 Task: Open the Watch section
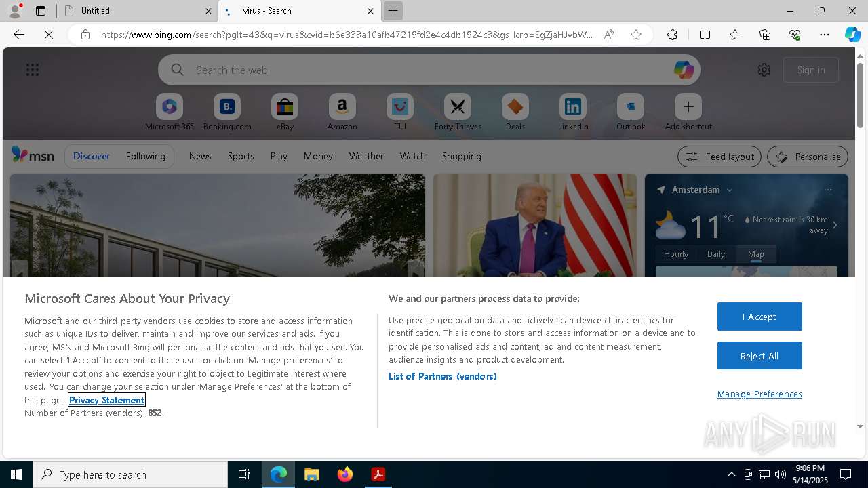point(413,156)
